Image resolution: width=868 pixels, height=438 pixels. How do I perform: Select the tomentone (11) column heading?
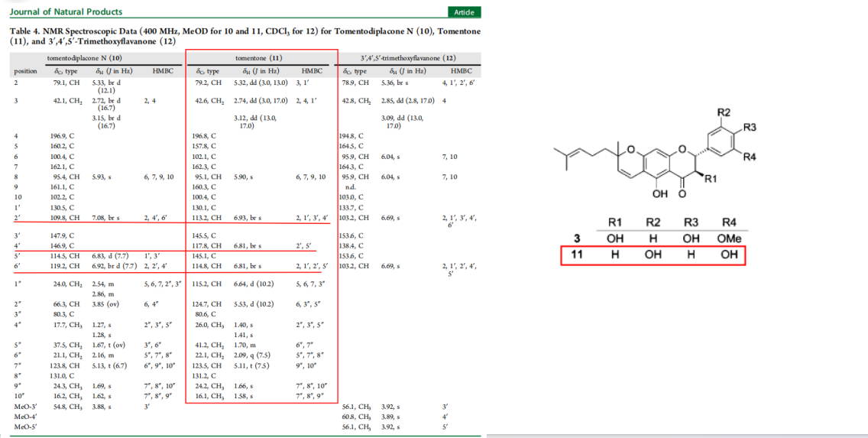258,58
